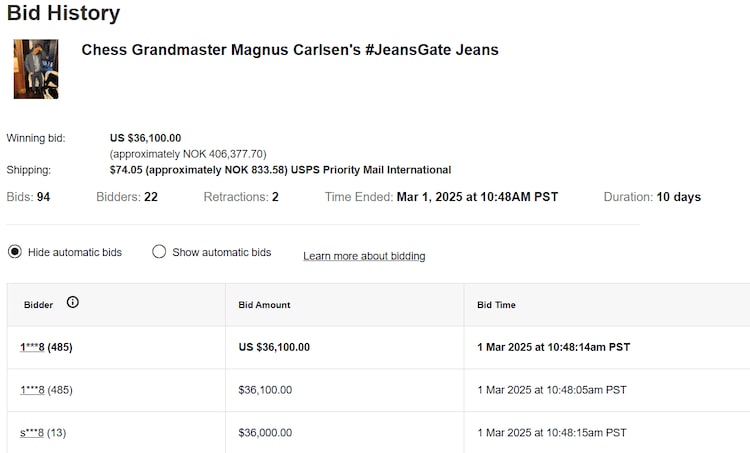Screen dimensions: 750x453
Task: Click the info icon beside Bidder header
Action: (x=73, y=303)
